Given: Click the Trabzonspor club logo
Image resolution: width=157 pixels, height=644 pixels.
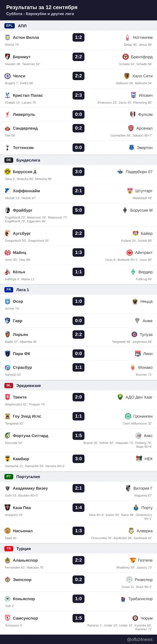Looking at the screenshot, I should pyautogui.click(x=123, y=599).
